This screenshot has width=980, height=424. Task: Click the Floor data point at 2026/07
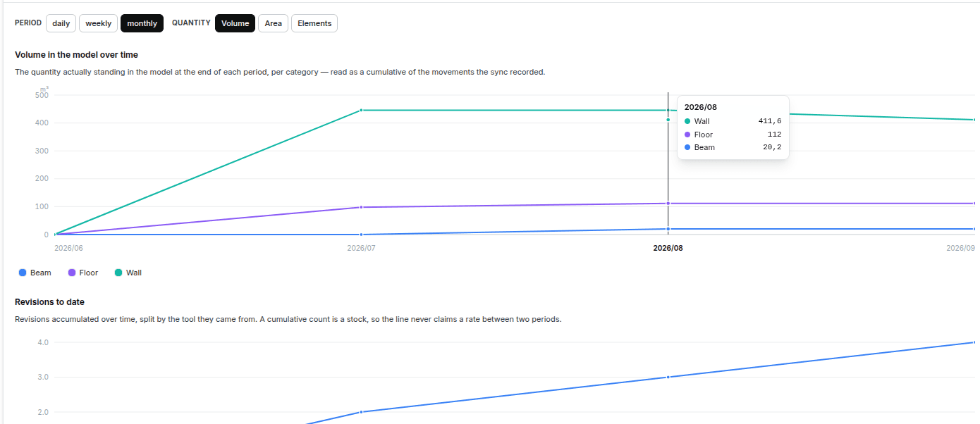361,207
